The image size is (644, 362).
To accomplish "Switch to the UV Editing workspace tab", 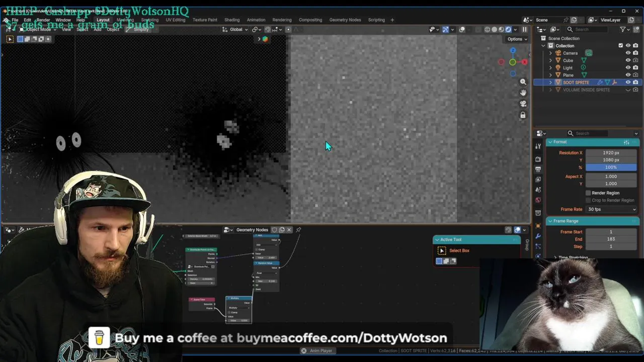I will [176, 20].
